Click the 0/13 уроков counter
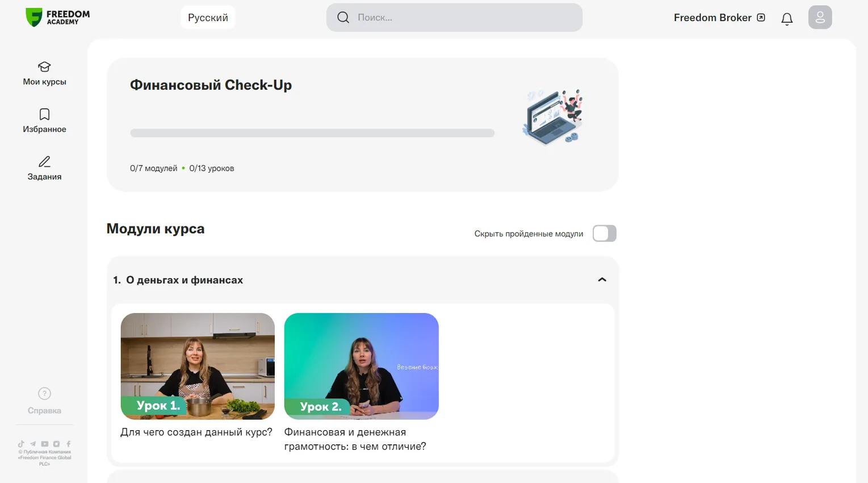 pyautogui.click(x=212, y=168)
